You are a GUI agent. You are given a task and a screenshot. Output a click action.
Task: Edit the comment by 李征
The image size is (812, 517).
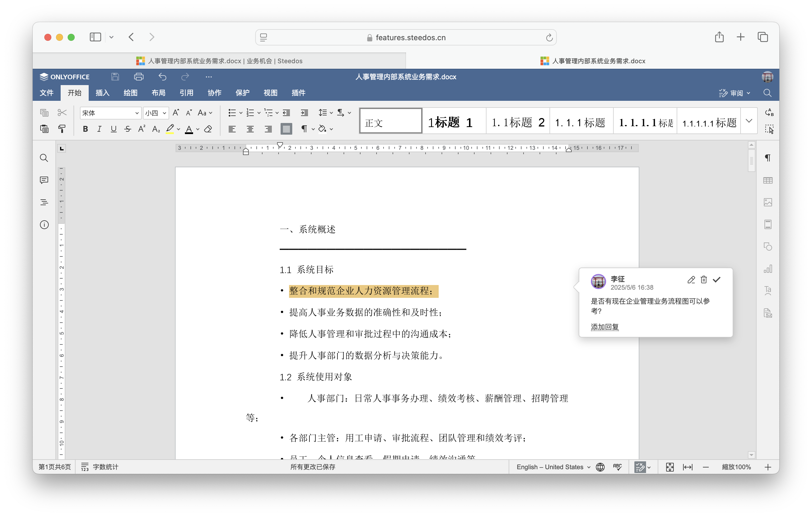691,280
